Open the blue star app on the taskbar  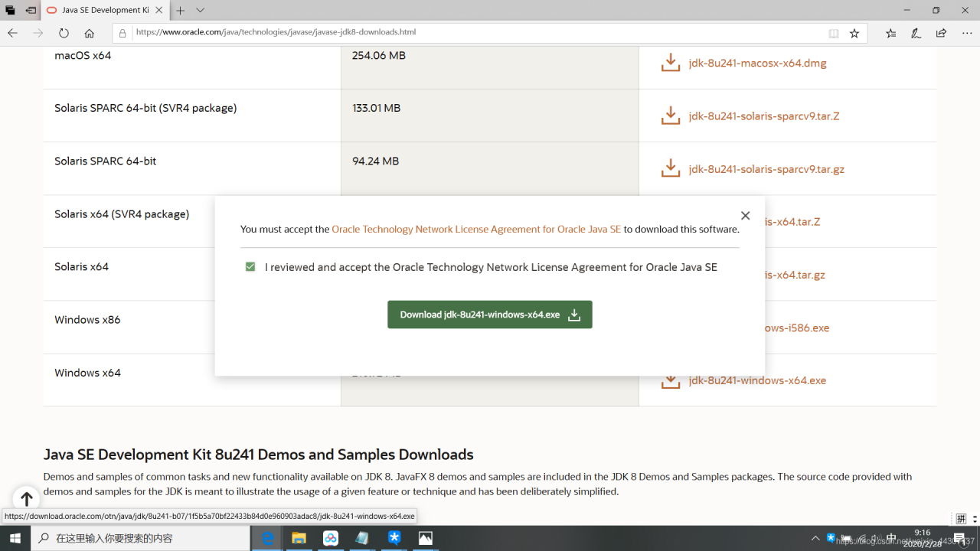(394, 538)
